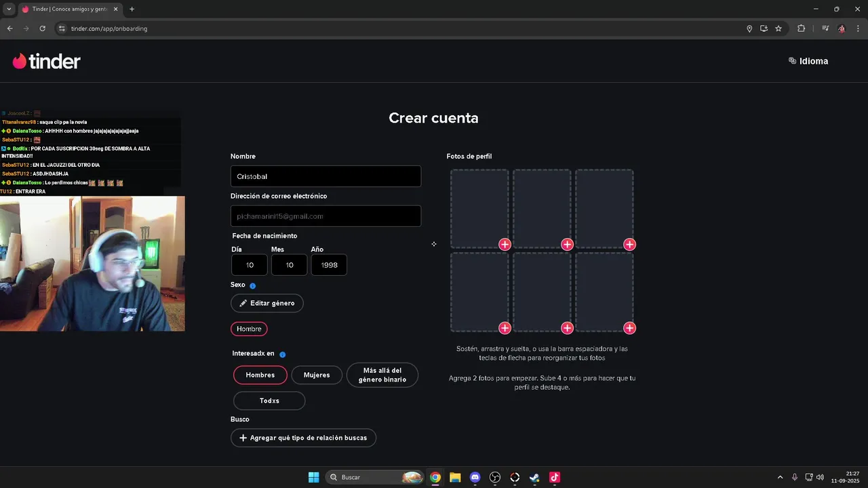
Task: Open File Explorer from taskbar
Action: 455,477
